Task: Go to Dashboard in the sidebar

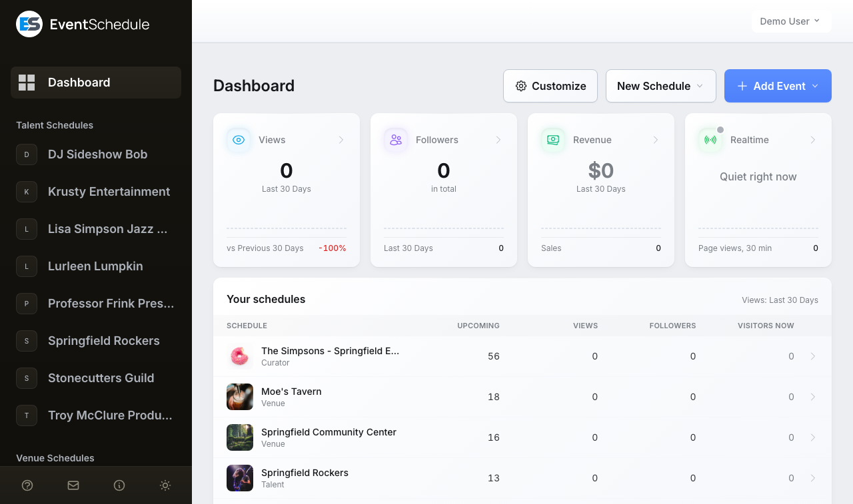Action: 96,83
